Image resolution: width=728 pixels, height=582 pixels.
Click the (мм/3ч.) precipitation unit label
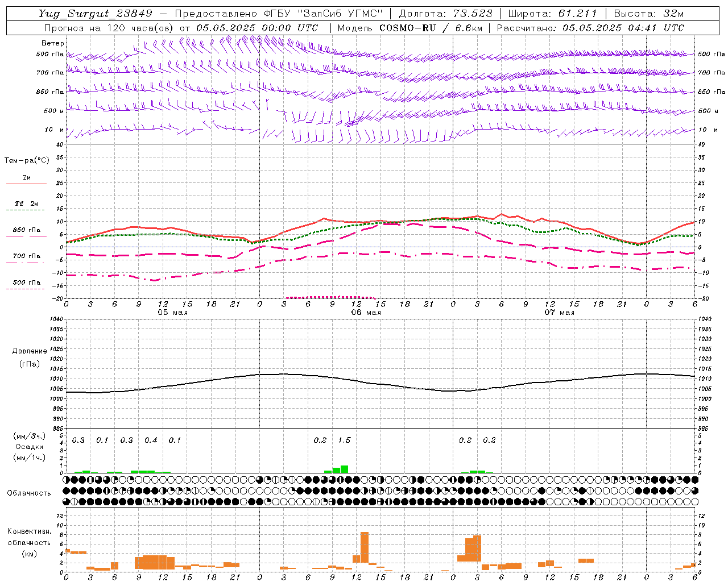point(30,436)
